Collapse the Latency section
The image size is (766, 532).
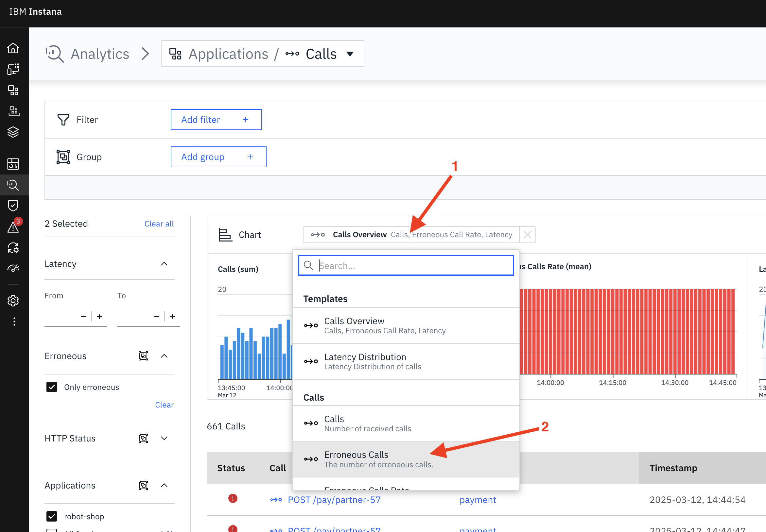164,264
